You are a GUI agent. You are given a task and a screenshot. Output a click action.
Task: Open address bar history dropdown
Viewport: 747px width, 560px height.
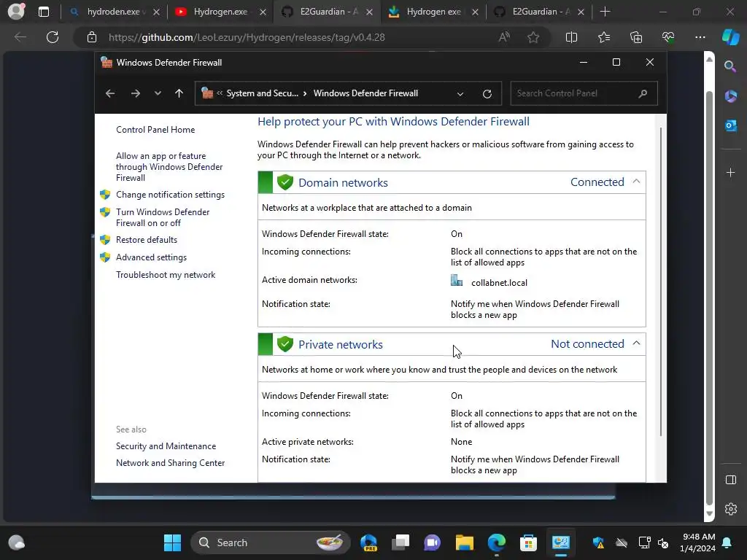click(460, 94)
